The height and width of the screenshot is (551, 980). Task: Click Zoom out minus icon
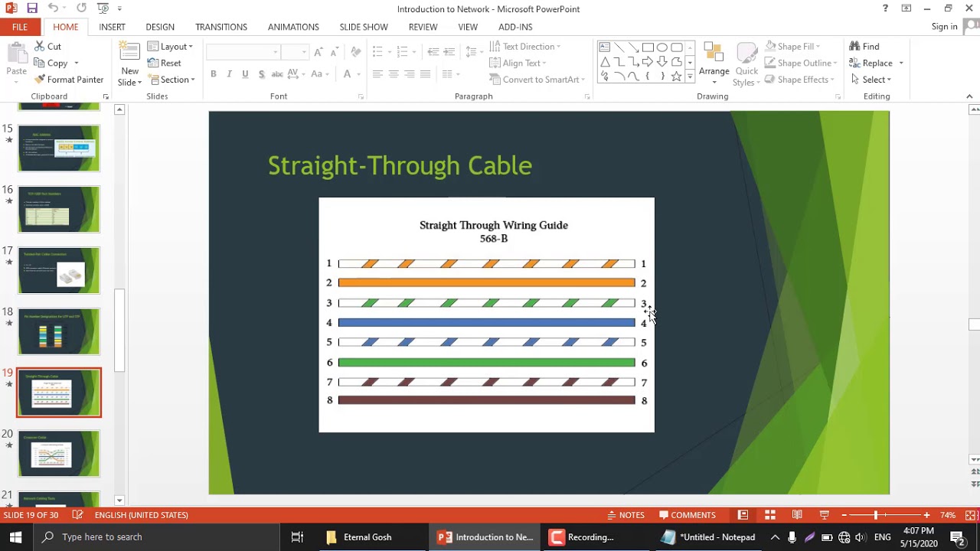[x=844, y=515]
